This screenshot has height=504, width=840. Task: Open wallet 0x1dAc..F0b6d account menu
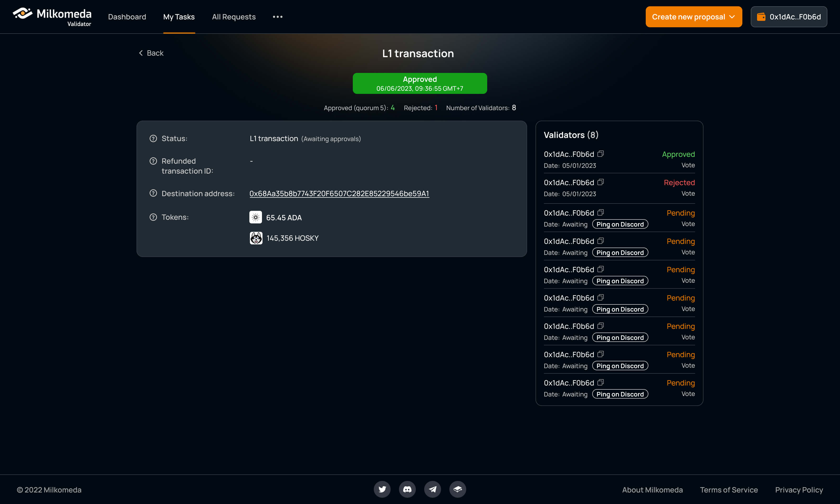[789, 17]
